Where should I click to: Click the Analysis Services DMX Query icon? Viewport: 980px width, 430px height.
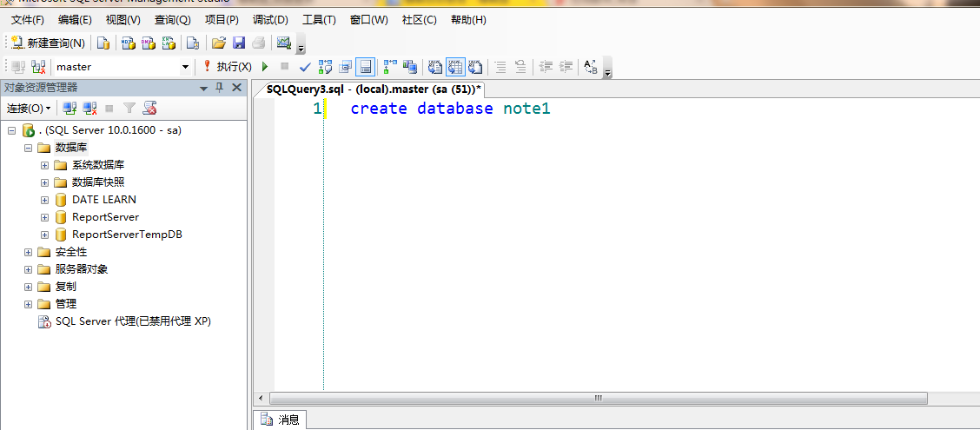tap(148, 43)
